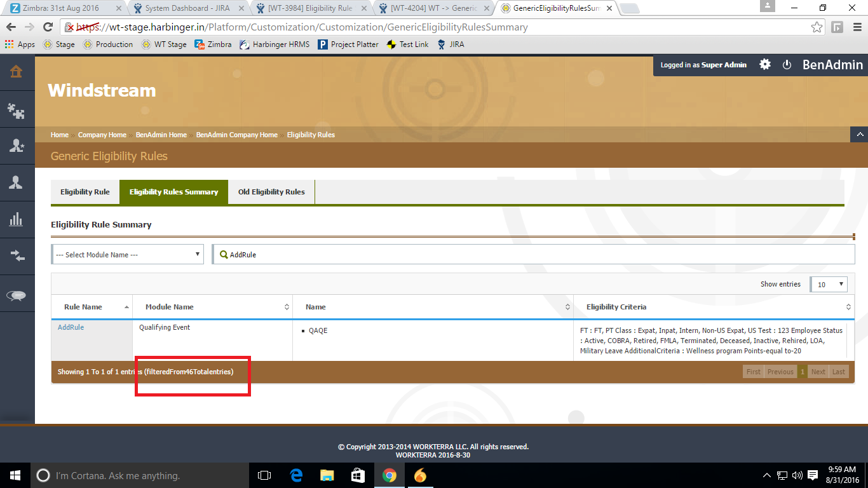Switch to the WT-4204 browser tab
The image size is (868, 488).
(x=433, y=8)
